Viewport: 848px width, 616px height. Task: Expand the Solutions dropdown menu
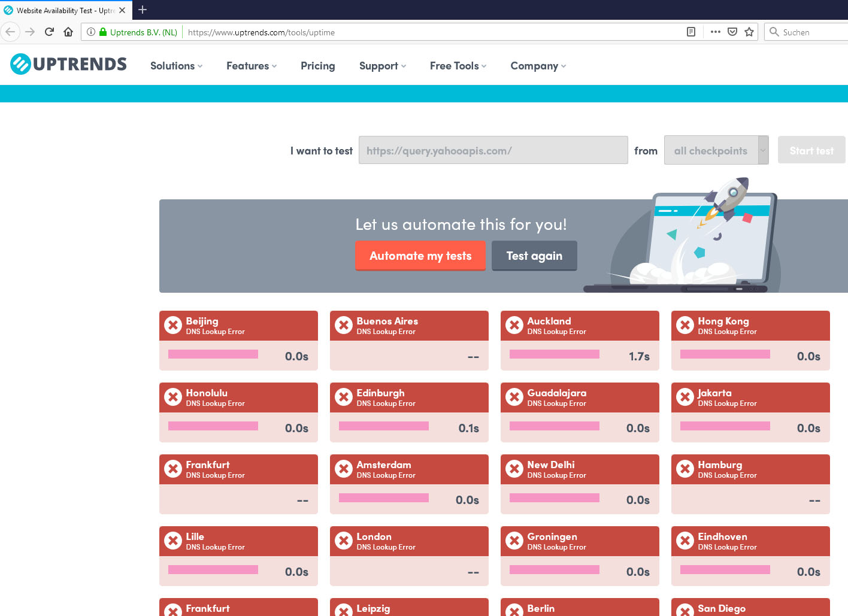(176, 66)
